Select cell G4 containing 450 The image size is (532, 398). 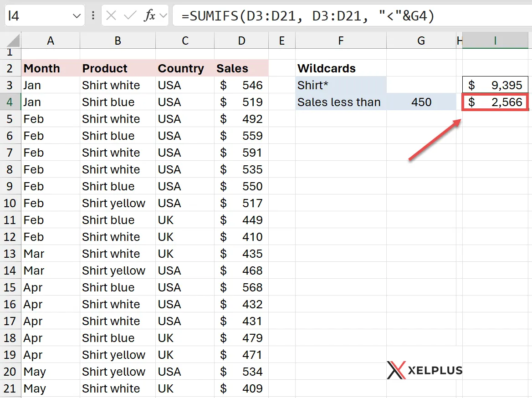(421, 102)
